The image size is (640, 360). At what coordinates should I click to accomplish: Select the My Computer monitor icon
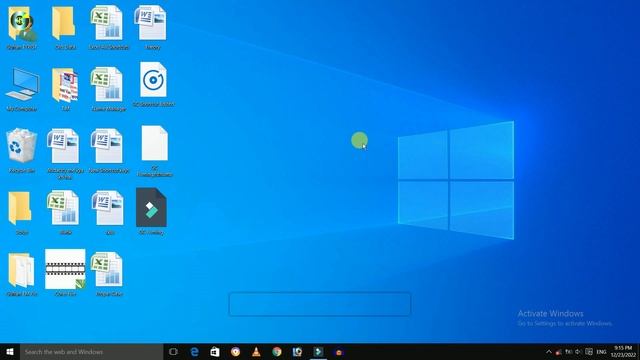coord(22,84)
